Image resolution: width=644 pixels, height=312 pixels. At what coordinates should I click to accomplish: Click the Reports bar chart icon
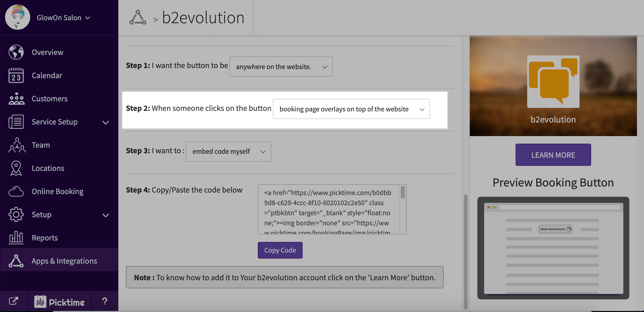pos(16,238)
